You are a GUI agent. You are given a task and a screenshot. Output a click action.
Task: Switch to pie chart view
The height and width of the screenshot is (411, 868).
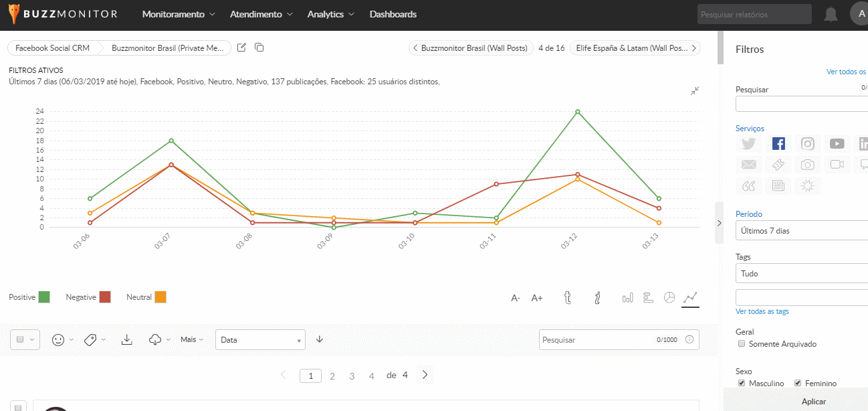(669, 298)
